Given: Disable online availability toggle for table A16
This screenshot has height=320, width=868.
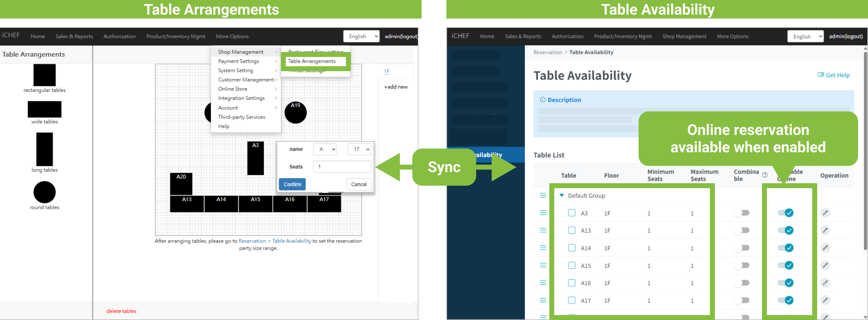Looking at the screenshot, I should click(786, 283).
